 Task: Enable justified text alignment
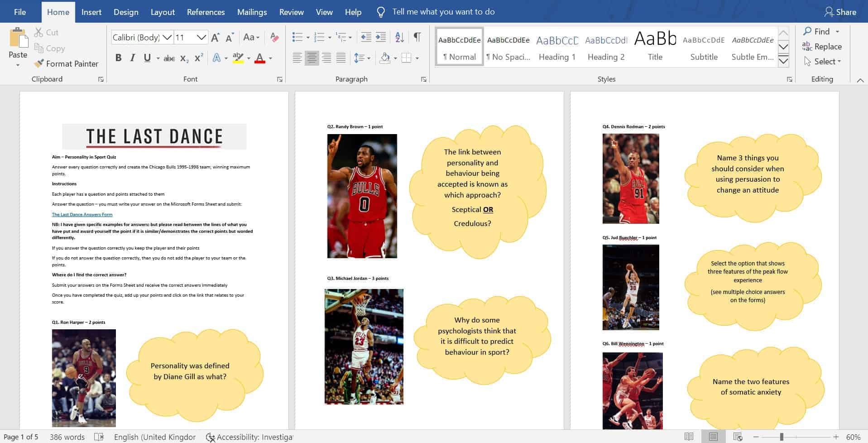point(341,58)
